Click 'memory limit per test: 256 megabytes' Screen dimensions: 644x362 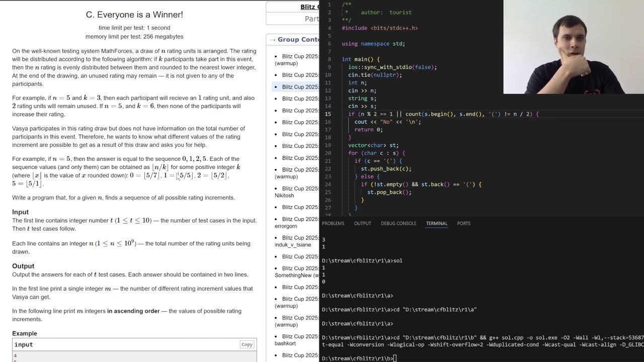134,37
